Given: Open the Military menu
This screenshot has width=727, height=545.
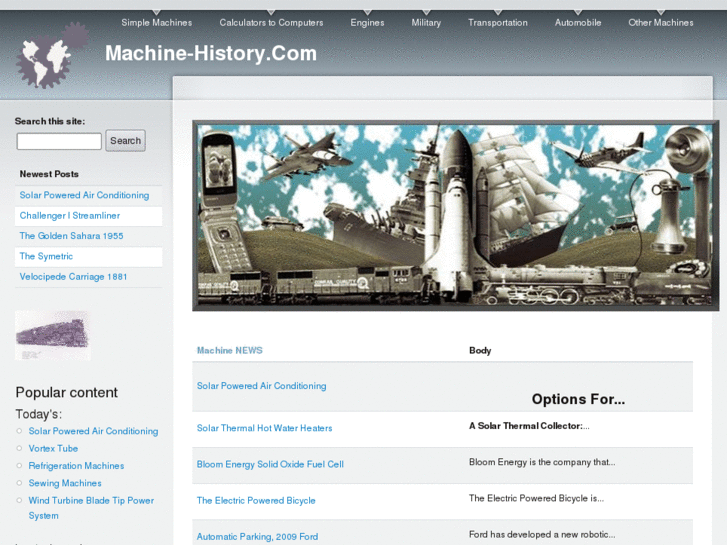Looking at the screenshot, I should pyautogui.click(x=426, y=22).
